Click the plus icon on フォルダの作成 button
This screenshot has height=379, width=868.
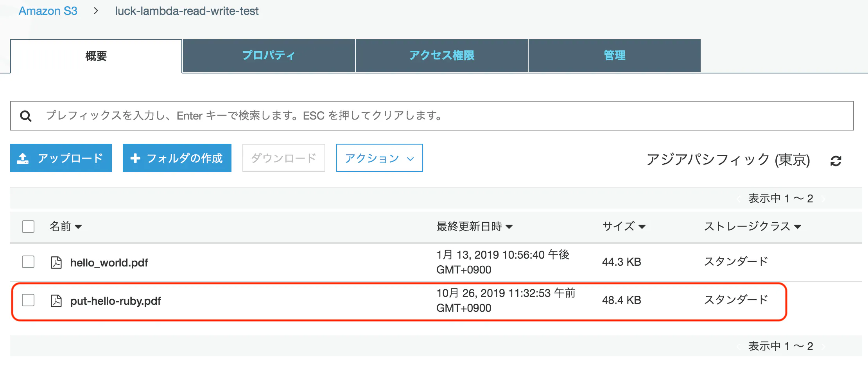135,158
